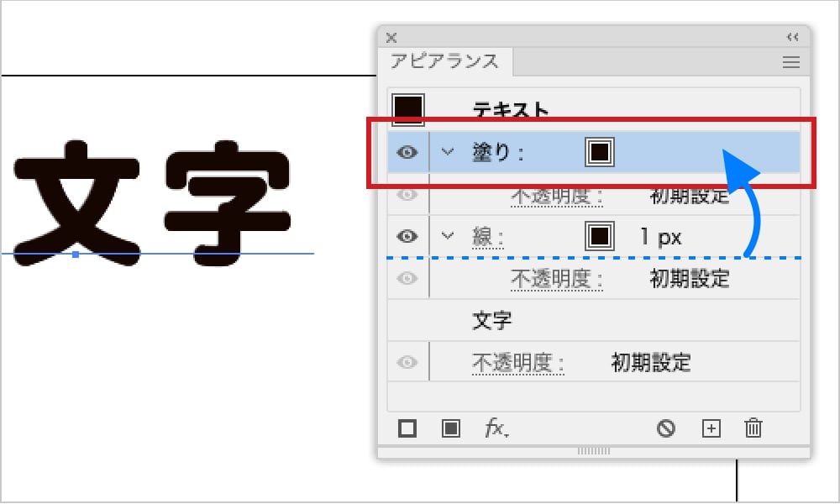This screenshot has height=504, width=840.
Task: Open stroke opacity via 不透明度 link
Action: point(558,278)
